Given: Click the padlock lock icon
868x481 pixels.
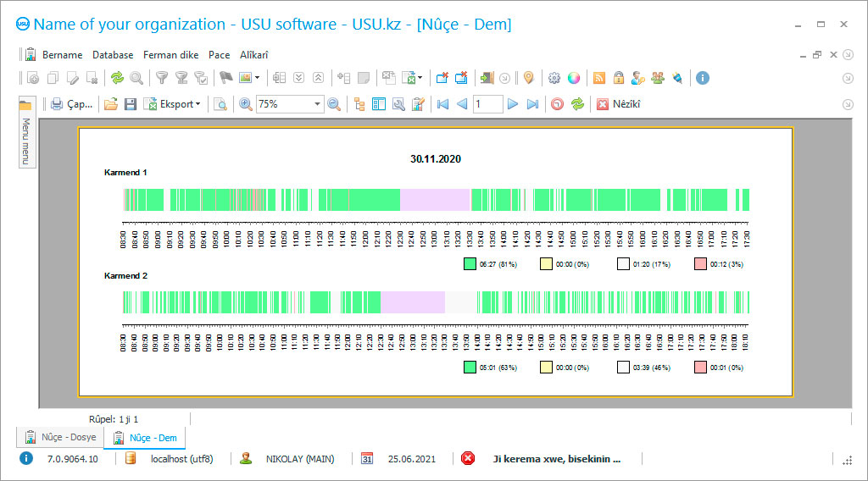Looking at the screenshot, I should tap(619, 78).
